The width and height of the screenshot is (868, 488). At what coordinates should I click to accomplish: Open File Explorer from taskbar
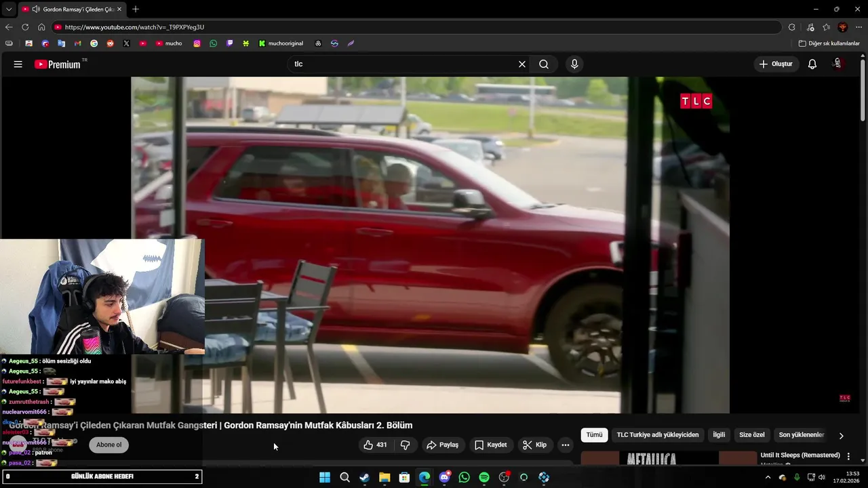(x=384, y=477)
